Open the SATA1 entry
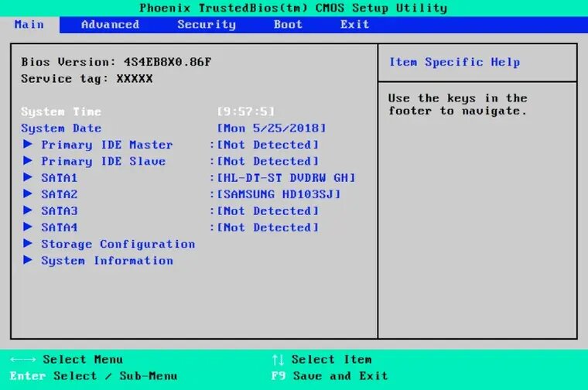Viewport: 588px width, 390px height. click(x=60, y=178)
